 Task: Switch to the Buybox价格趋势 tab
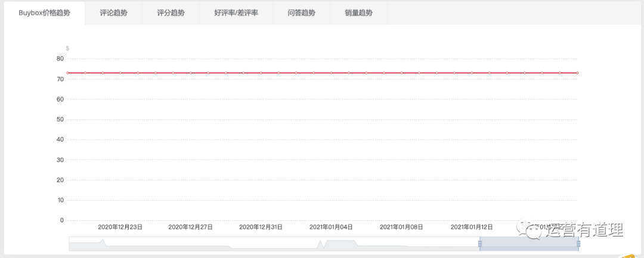tap(44, 13)
